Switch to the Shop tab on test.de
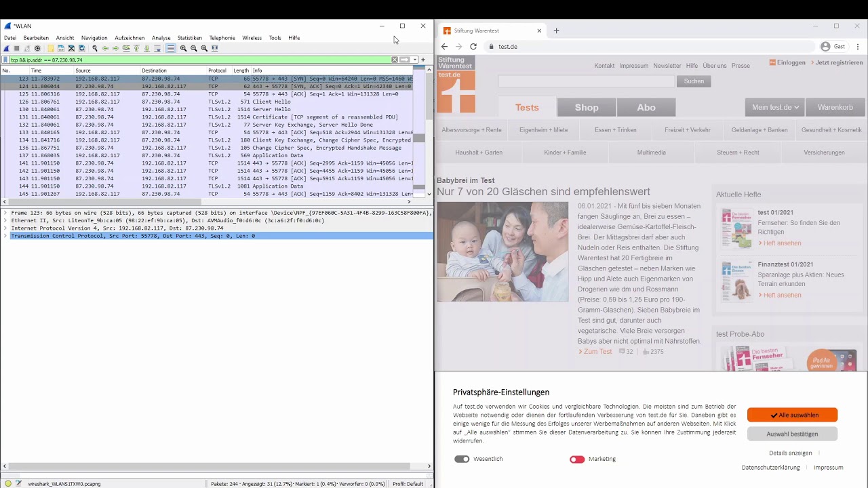868x488 pixels. 587,107
